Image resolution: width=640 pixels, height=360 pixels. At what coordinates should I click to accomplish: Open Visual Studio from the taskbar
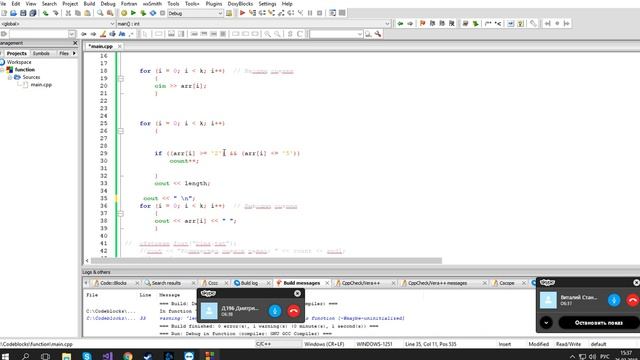click(x=107, y=356)
